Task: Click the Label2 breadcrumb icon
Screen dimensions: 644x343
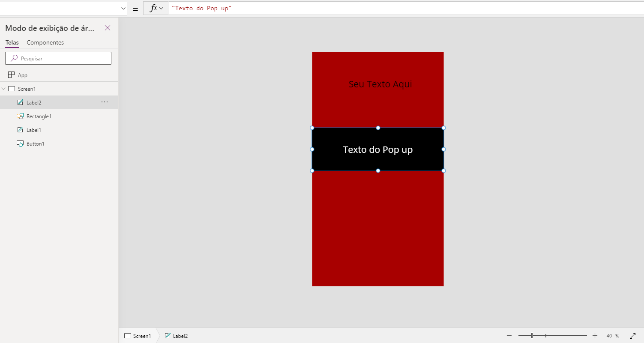Action: [168, 336]
